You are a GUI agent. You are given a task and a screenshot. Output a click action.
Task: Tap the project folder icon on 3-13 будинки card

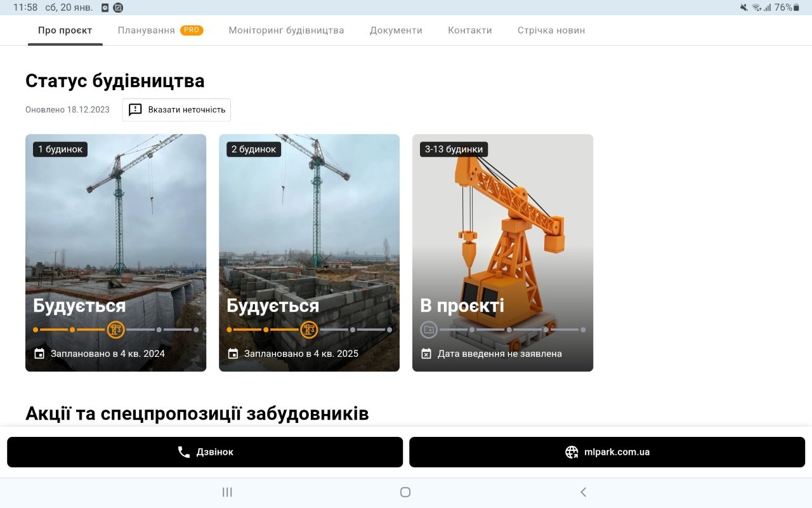pos(429,330)
